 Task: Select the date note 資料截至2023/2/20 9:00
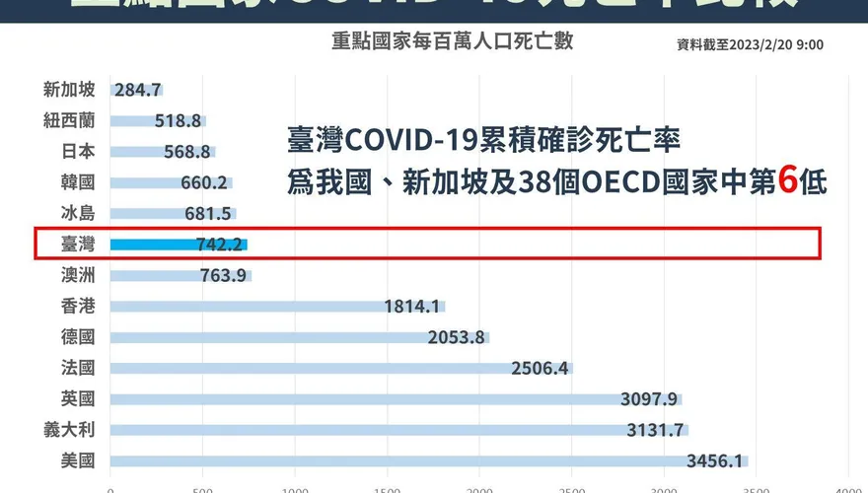(750, 44)
